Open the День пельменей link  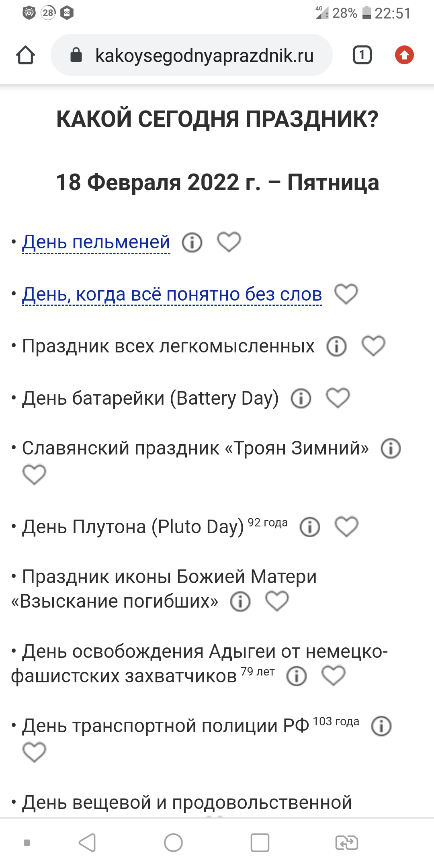coord(96,242)
